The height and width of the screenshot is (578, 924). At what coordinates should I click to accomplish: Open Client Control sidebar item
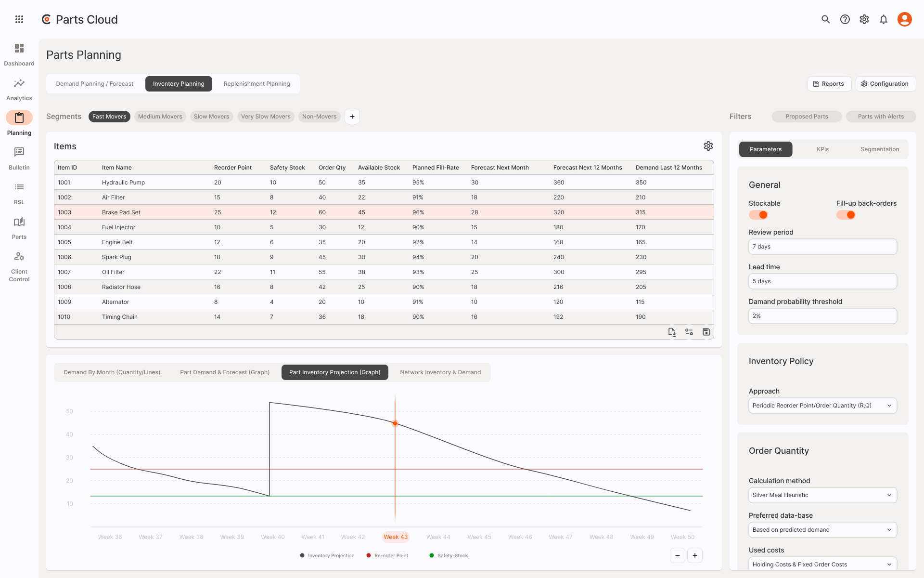click(x=19, y=266)
